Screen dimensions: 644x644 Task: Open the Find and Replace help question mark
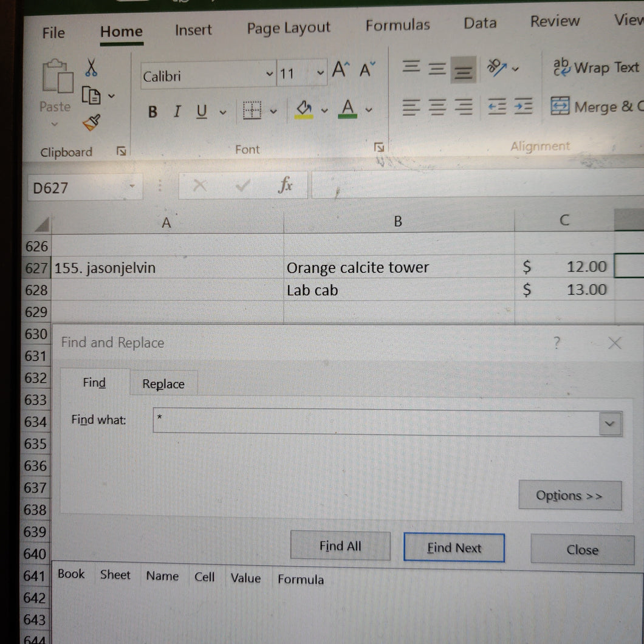point(557,343)
